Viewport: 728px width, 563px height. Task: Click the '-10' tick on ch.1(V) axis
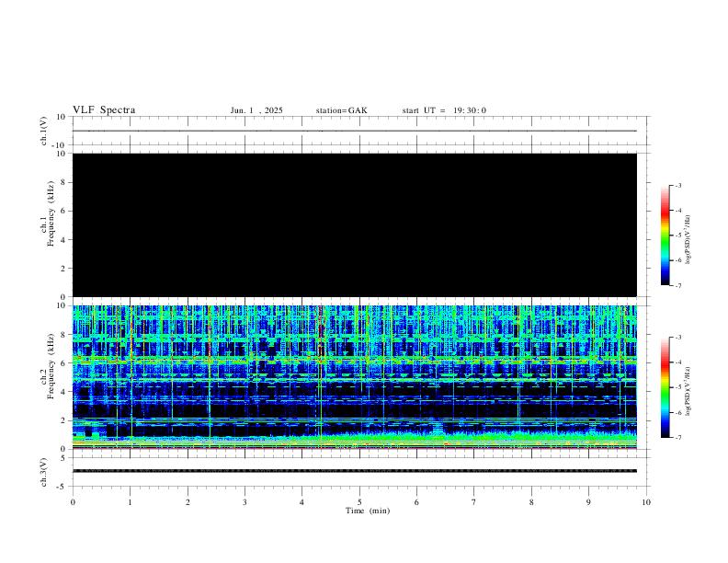pos(61,145)
